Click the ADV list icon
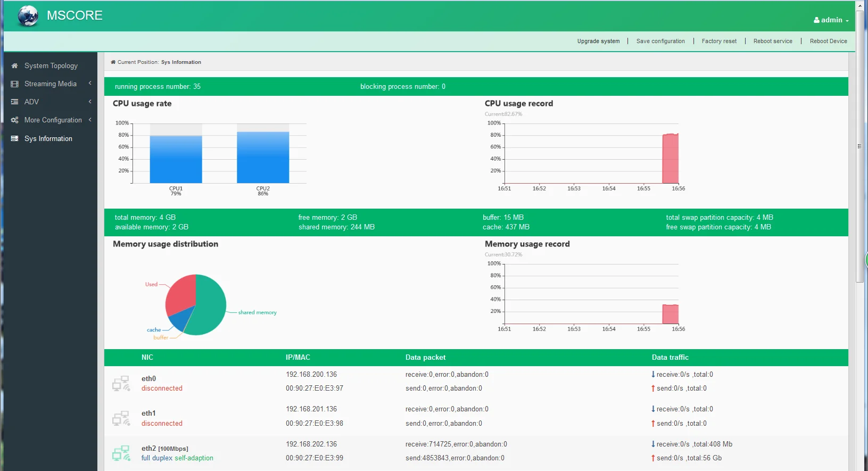 [14, 102]
